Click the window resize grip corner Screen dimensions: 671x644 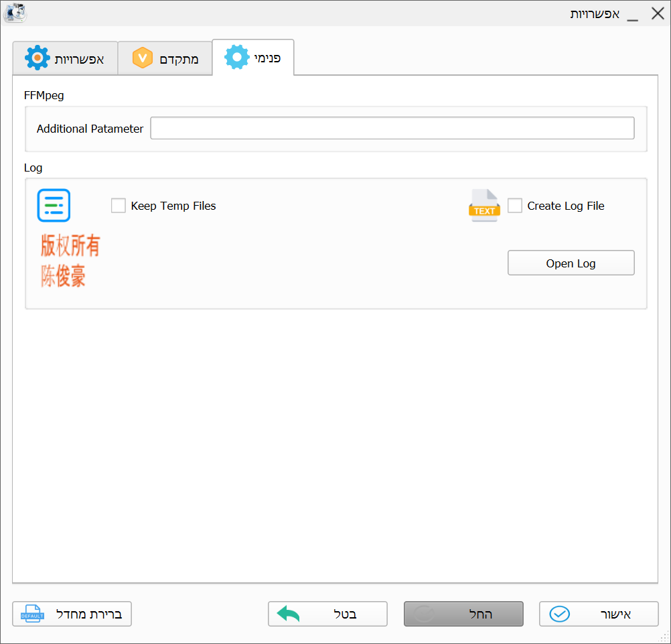(x=664, y=637)
